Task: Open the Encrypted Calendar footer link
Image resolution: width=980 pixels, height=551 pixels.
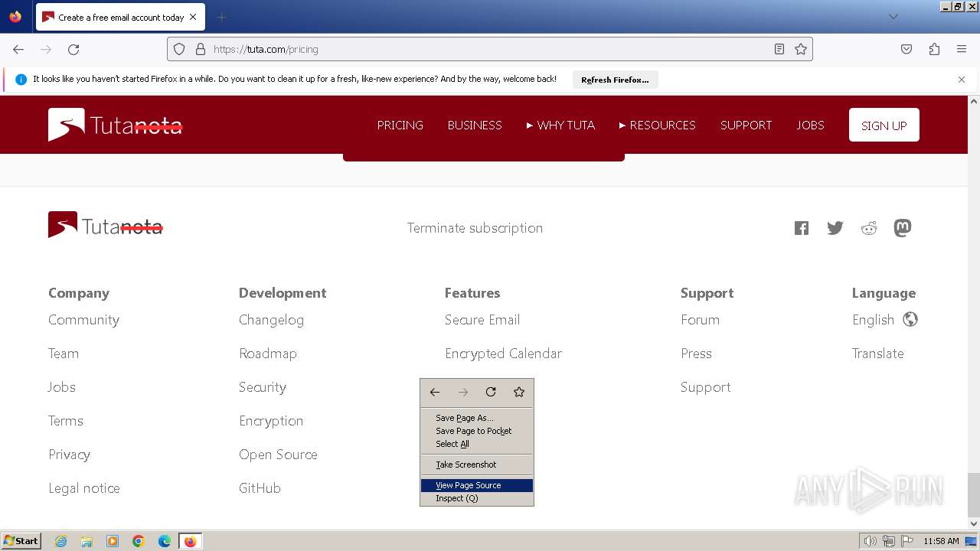Action: [x=503, y=354]
